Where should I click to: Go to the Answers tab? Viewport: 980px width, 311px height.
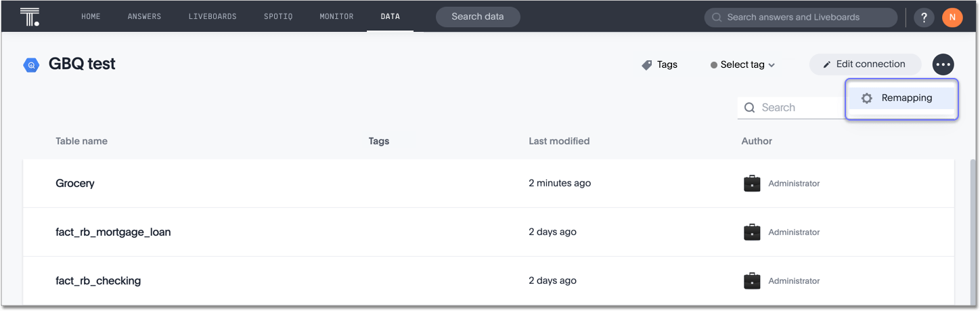(x=144, y=17)
